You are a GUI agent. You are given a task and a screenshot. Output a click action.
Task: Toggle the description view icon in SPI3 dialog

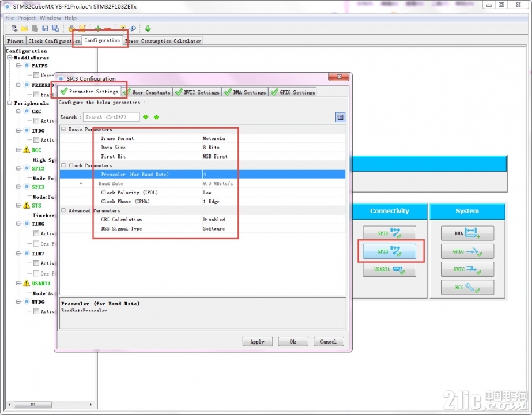340,118
